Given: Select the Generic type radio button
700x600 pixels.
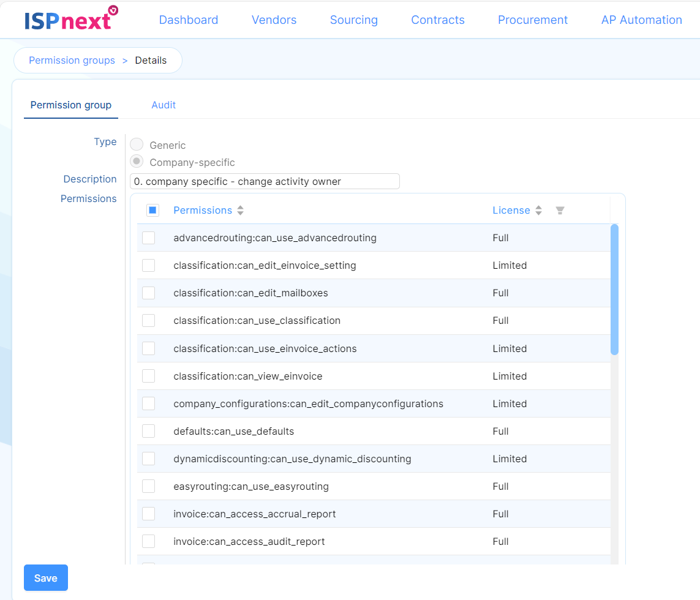Looking at the screenshot, I should point(137,144).
